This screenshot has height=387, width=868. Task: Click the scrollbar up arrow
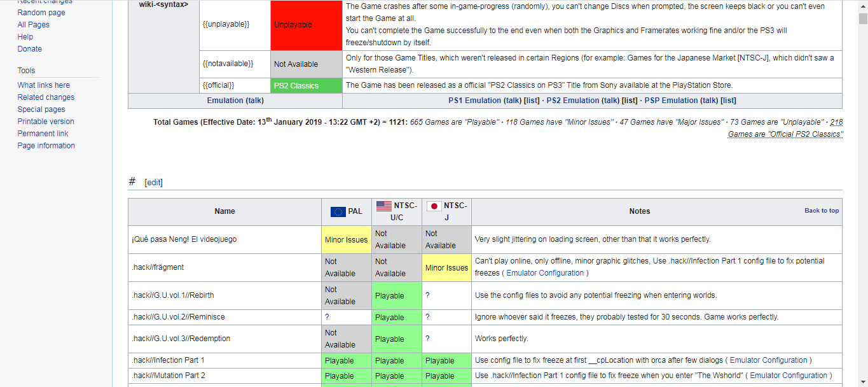[x=863, y=5]
